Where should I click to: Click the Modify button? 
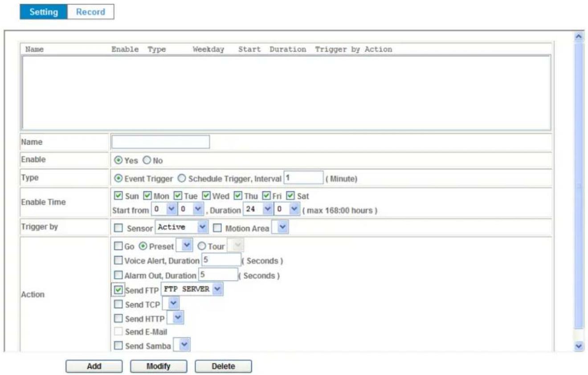point(159,367)
